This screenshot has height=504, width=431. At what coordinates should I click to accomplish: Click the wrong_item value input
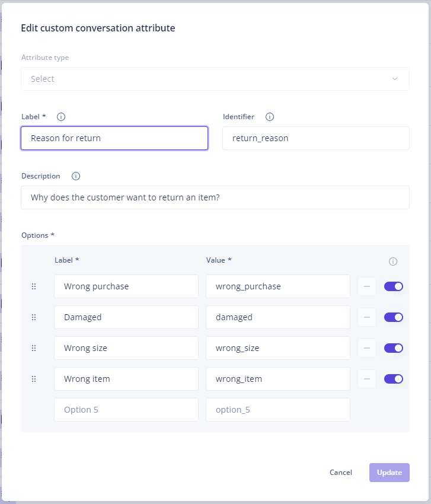pyautogui.click(x=278, y=379)
